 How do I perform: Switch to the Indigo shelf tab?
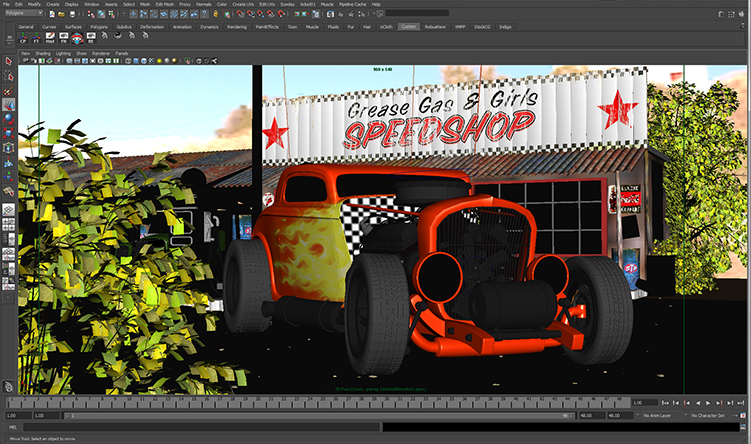[x=505, y=27]
